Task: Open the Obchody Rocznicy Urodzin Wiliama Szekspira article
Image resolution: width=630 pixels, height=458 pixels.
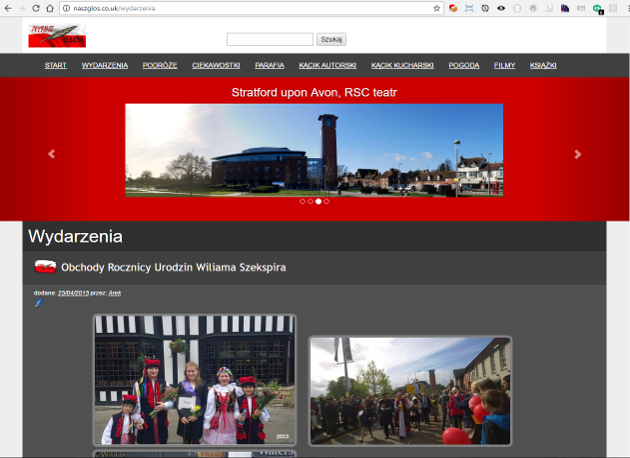Action: click(174, 267)
